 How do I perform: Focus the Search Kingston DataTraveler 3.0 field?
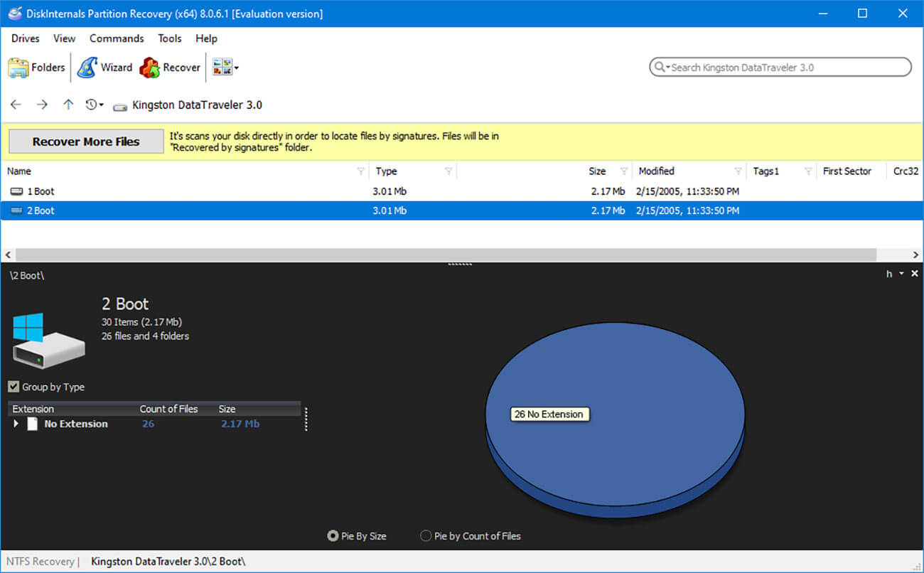click(780, 68)
